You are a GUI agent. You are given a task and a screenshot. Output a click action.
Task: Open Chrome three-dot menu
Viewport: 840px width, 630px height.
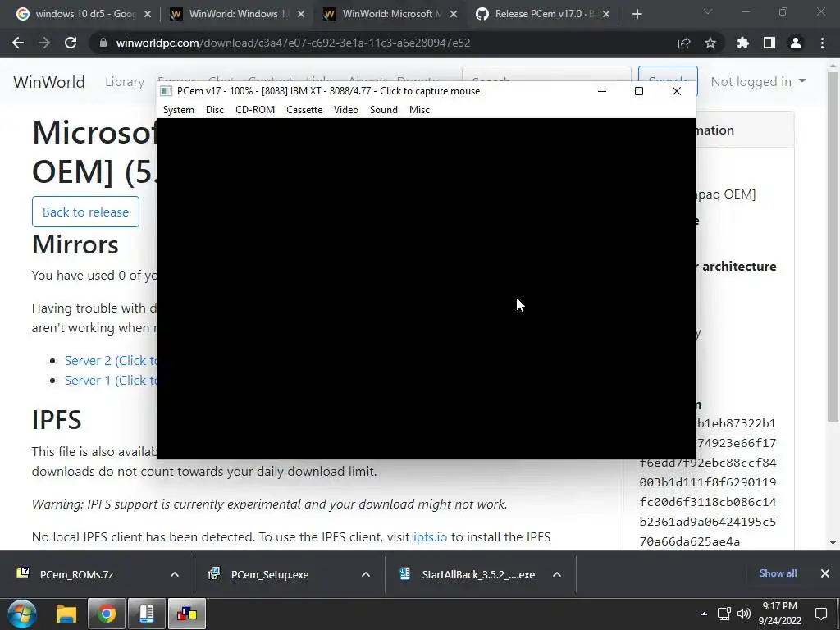(x=822, y=43)
